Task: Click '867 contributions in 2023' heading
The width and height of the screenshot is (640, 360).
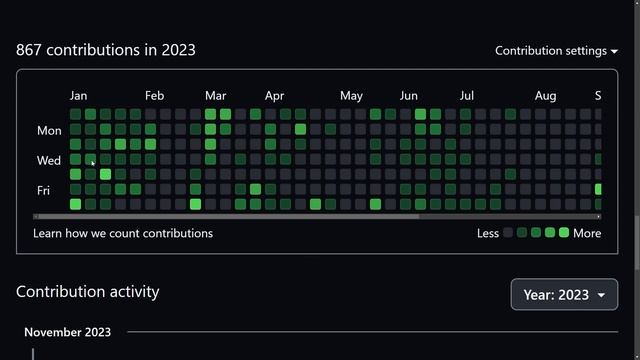Action: point(106,50)
